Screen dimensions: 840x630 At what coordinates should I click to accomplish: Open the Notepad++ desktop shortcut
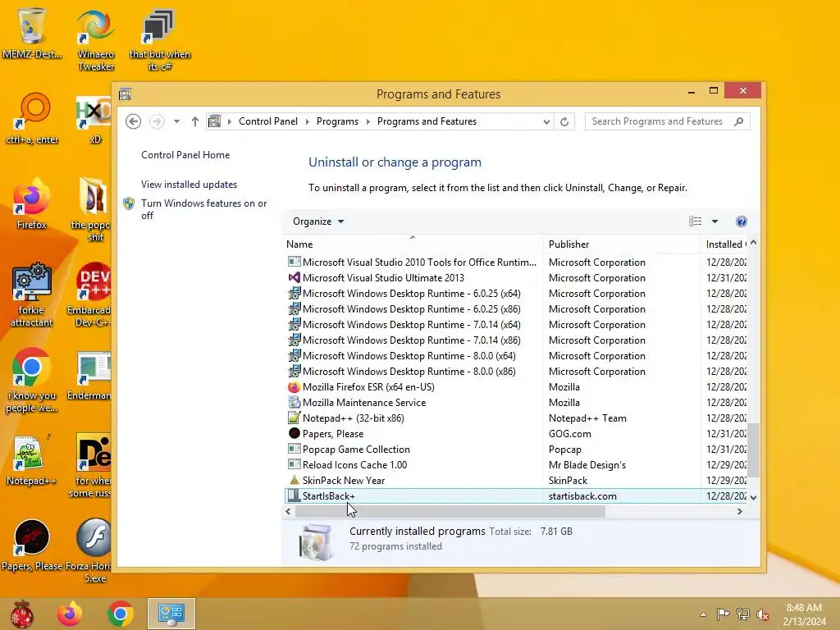click(x=32, y=459)
